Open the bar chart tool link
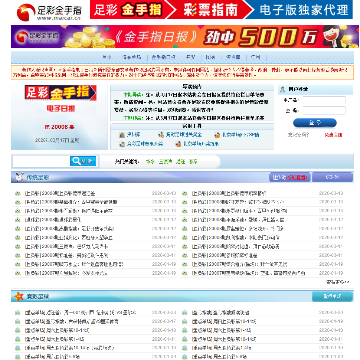Viewport: 360px width, 360px height. 129,135
